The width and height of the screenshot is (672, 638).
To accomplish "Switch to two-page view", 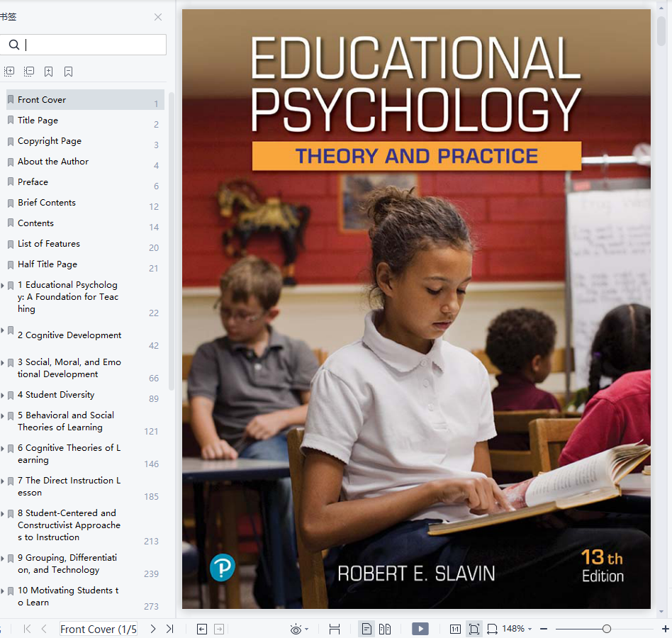I will click(385, 629).
